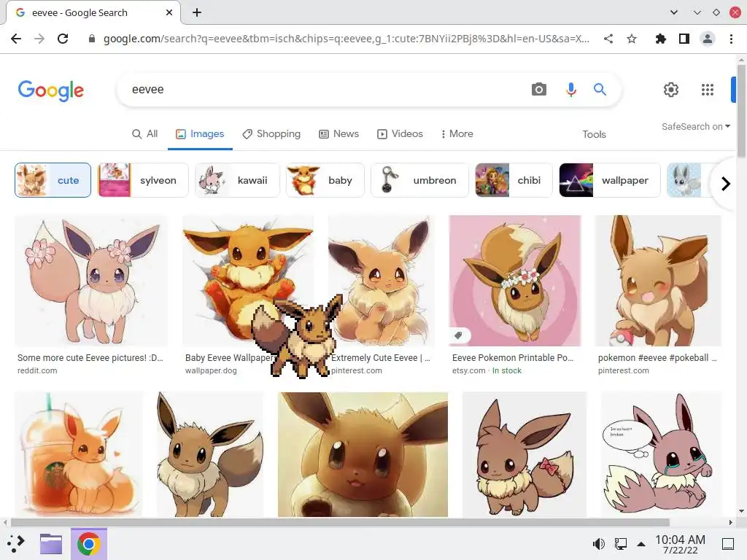Deselect the cute filter chip
The image size is (747, 560).
point(53,180)
